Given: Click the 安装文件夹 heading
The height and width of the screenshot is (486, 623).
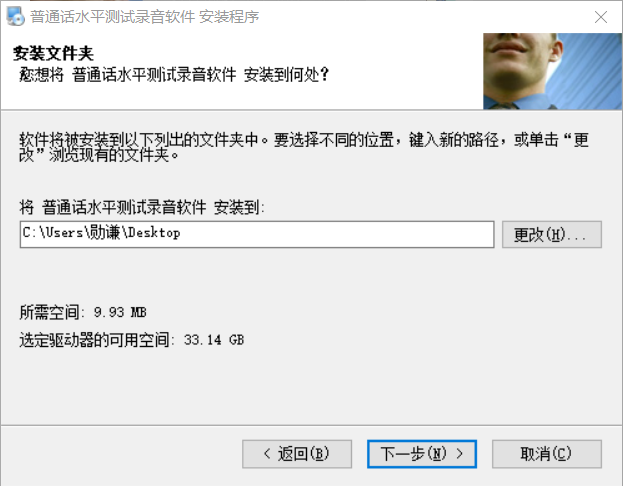Looking at the screenshot, I should pos(53,54).
